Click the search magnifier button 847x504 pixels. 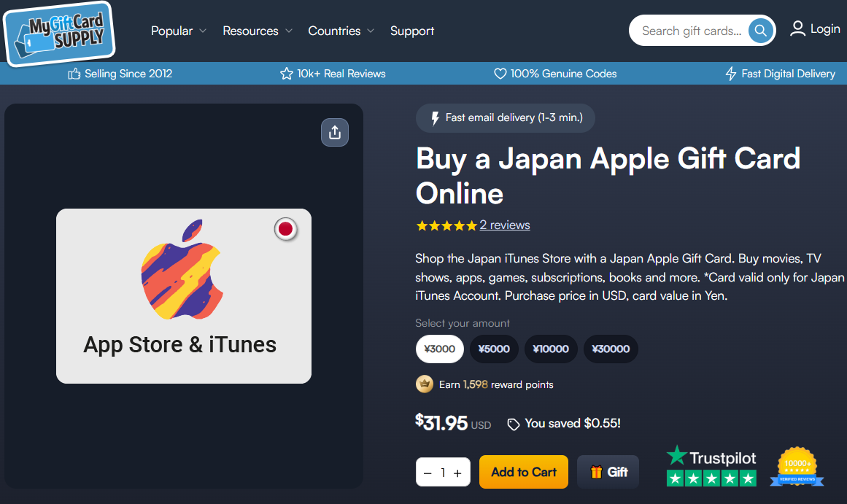pyautogui.click(x=761, y=31)
